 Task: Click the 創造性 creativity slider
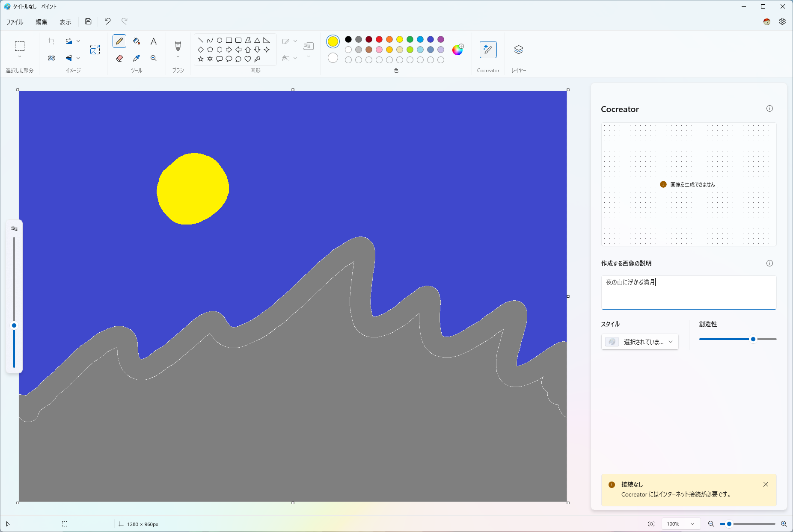(738, 339)
